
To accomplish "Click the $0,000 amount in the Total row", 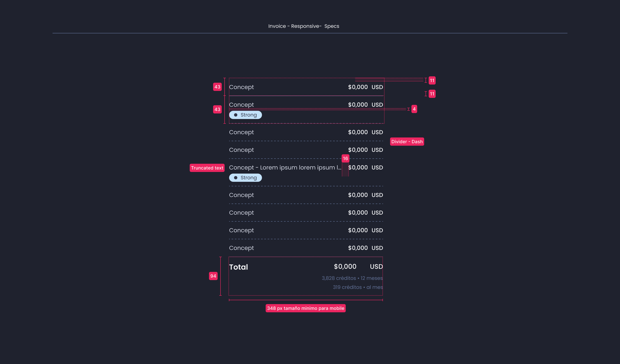I will click(x=345, y=266).
